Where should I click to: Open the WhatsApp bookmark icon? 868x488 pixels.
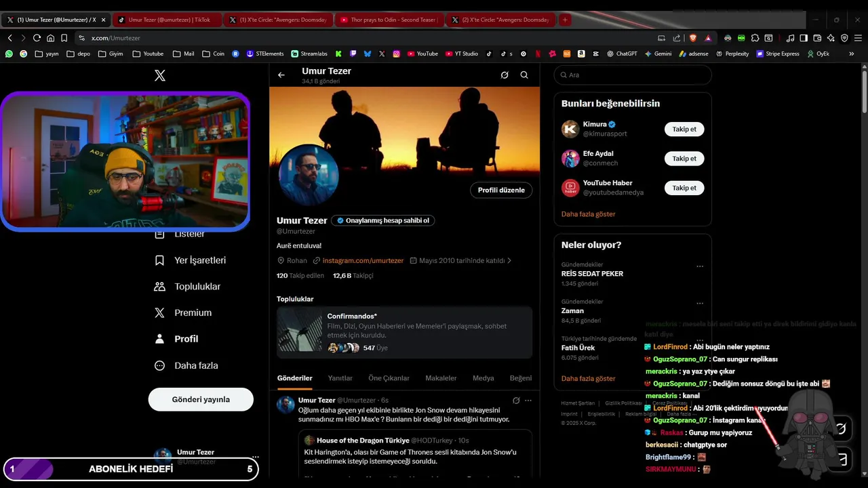[x=9, y=54]
